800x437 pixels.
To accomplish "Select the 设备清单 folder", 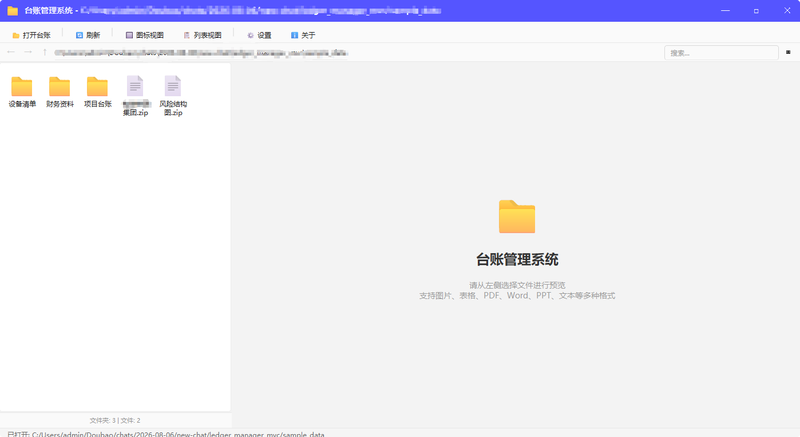I will click(22, 92).
